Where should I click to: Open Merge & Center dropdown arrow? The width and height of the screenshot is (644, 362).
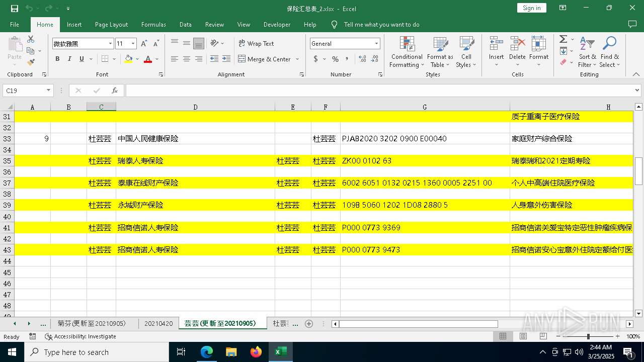(x=297, y=59)
